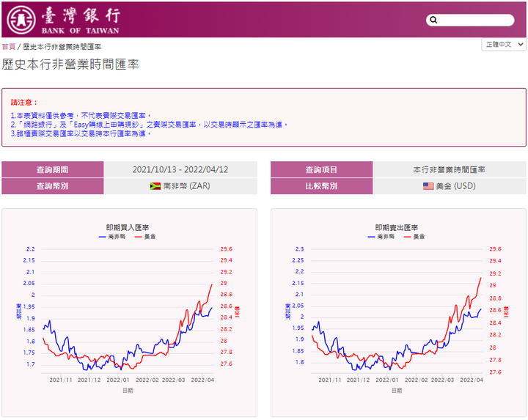Click the United States flag icon
The width and height of the screenshot is (528, 420).
[428, 186]
